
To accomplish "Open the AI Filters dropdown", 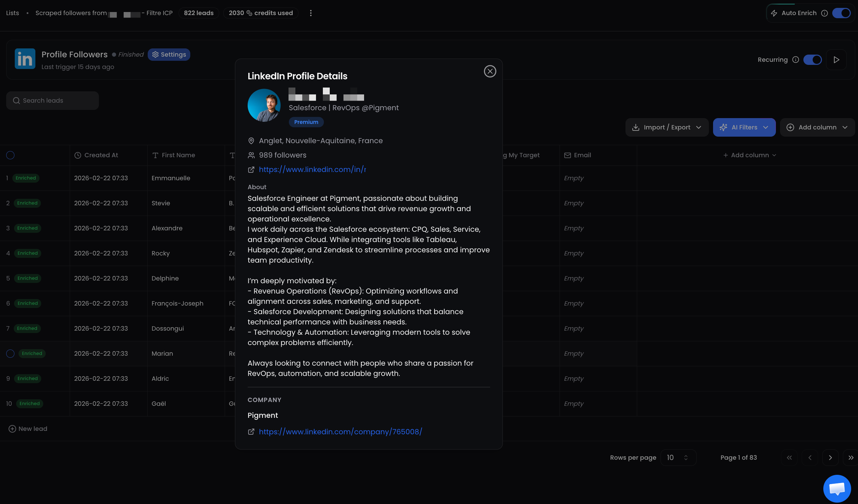I will click(744, 127).
